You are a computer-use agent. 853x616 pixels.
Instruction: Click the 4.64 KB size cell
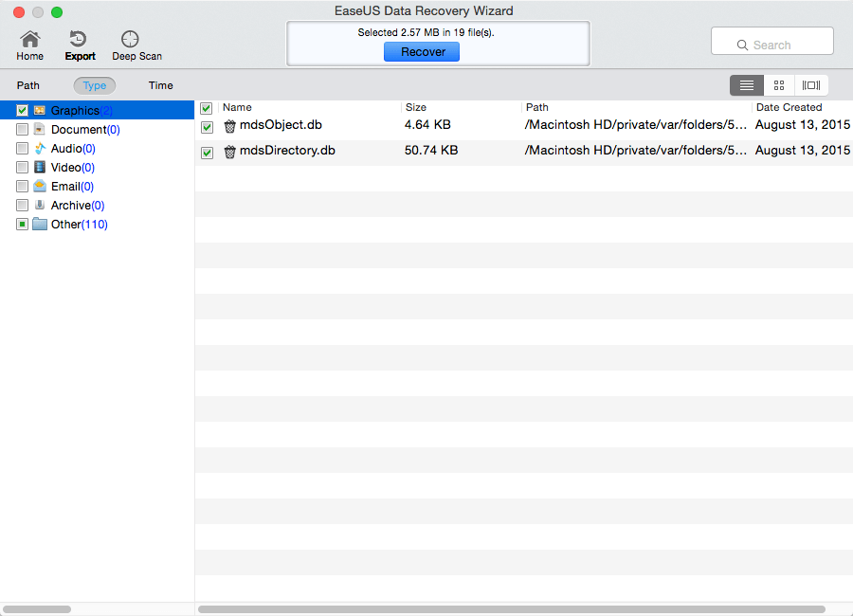pyautogui.click(x=427, y=124)
